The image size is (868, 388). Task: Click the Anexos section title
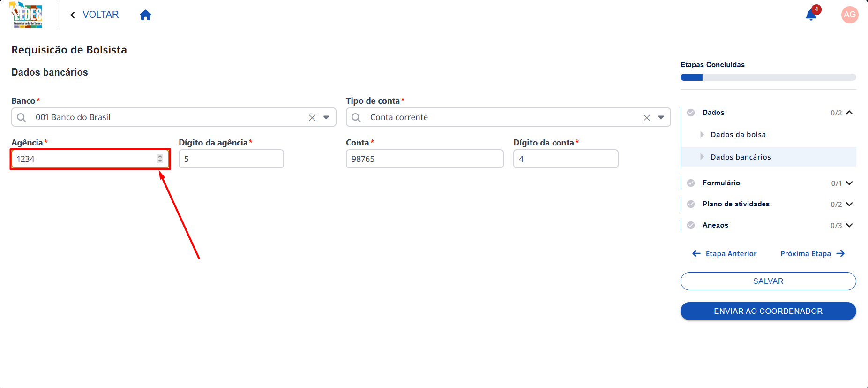(x=715, y=225)
